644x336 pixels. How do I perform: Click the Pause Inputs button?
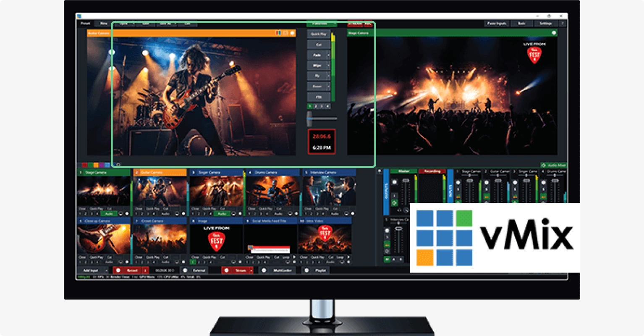point(497,24)
